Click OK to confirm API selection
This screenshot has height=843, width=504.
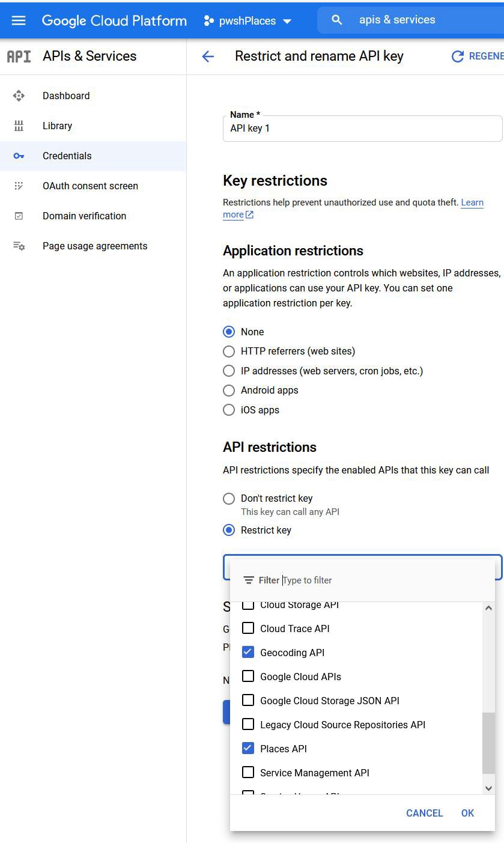[x=467, y=813]
